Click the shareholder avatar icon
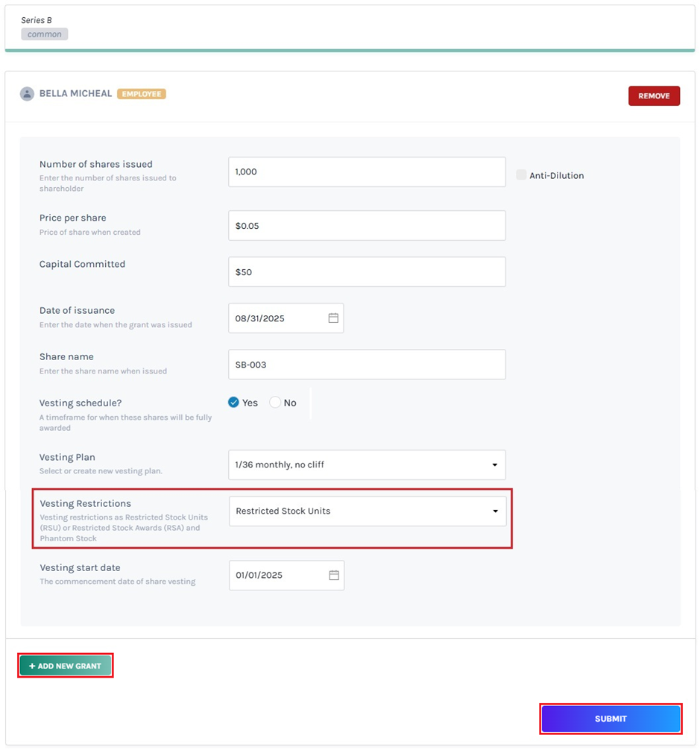Image resolution: width=700 pixels, height=750 pixels. pyautogui.click(x=28, y=93)
